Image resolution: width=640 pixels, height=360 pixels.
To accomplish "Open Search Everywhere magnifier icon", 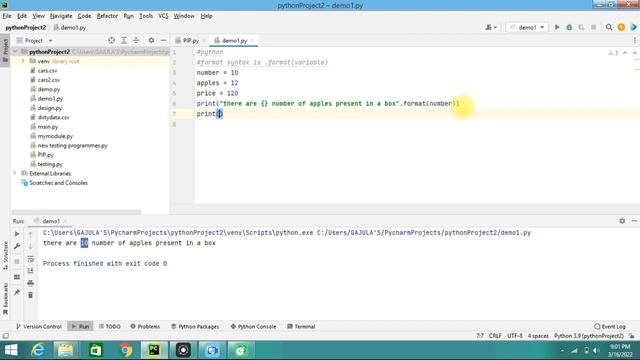I will 609,27.
